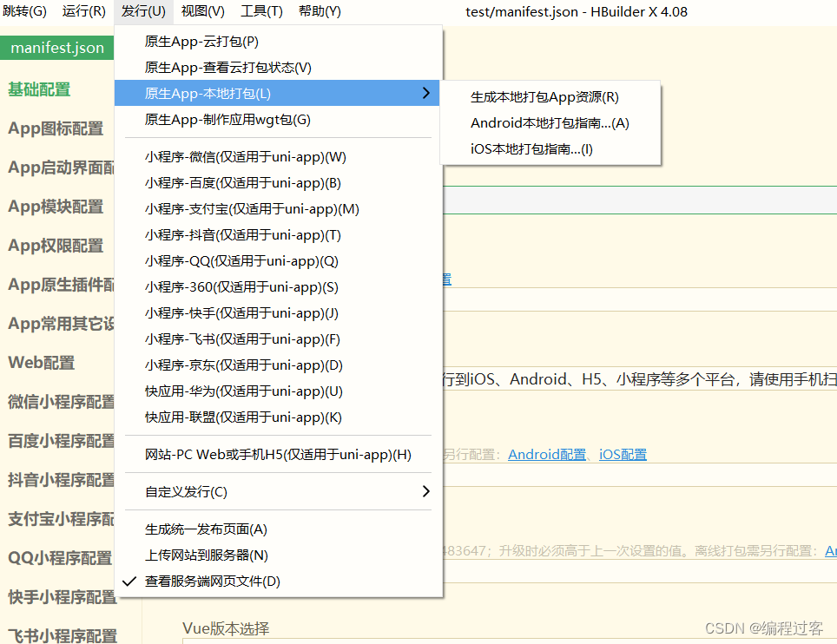Select 原生App-查看云打包状态(V)
This screenshot has width=837, height=644.
(x=278, y=67)
